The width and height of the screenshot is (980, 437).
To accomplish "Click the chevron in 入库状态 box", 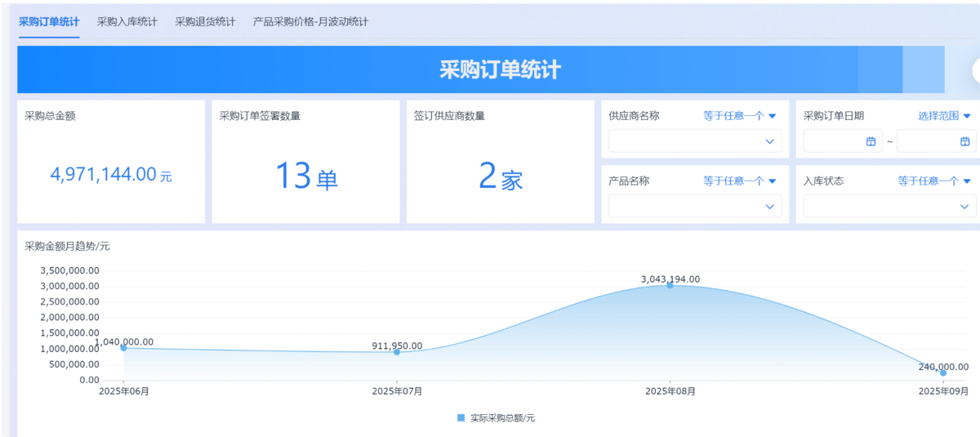I will (964, 207).
